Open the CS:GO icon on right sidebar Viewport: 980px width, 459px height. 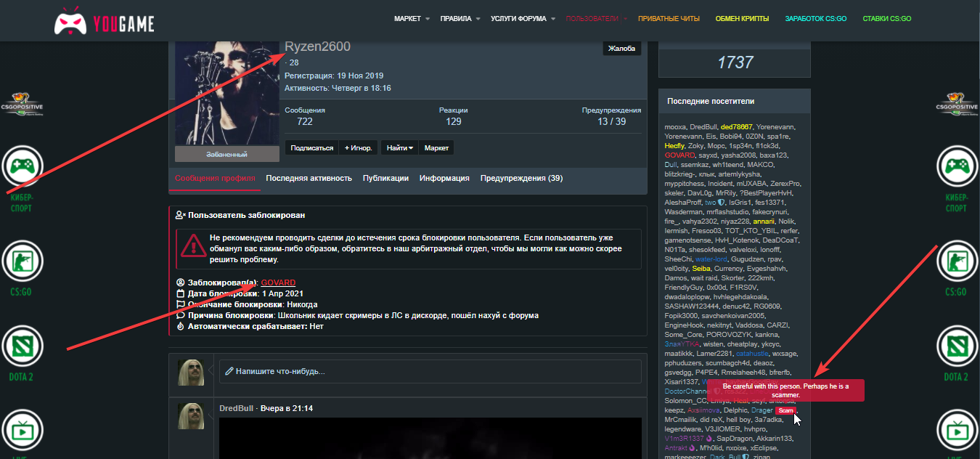(x=957, y=261)
